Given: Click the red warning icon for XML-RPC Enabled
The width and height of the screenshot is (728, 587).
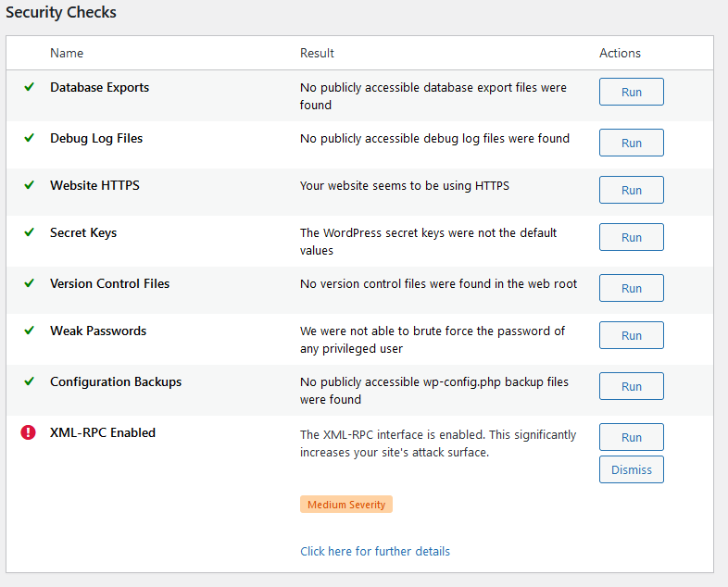Looking at the screenshot, I should [28, 432].
